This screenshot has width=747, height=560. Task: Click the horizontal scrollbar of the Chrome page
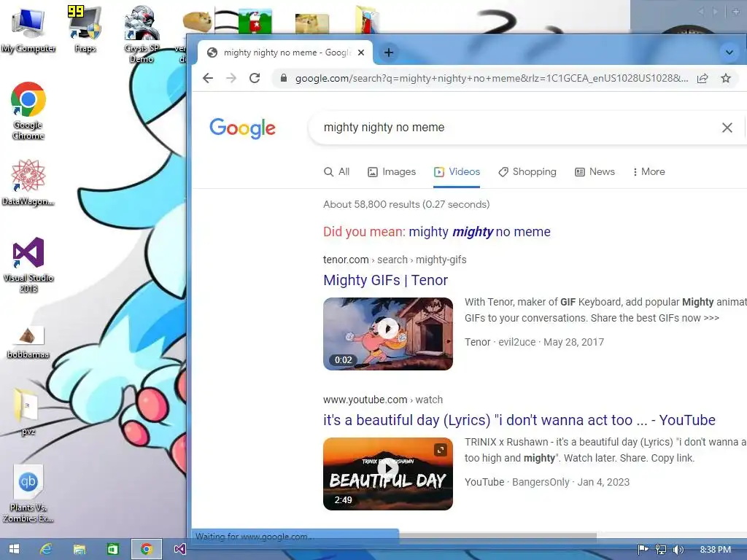(x=498, y=536)
